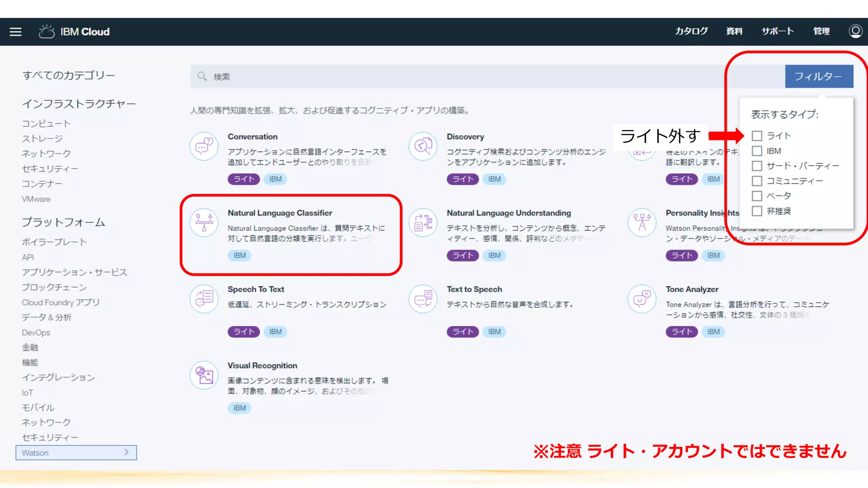The image size is (868, 488).
Task: Select 金融 in sidebar
Action: pos(30,347)
